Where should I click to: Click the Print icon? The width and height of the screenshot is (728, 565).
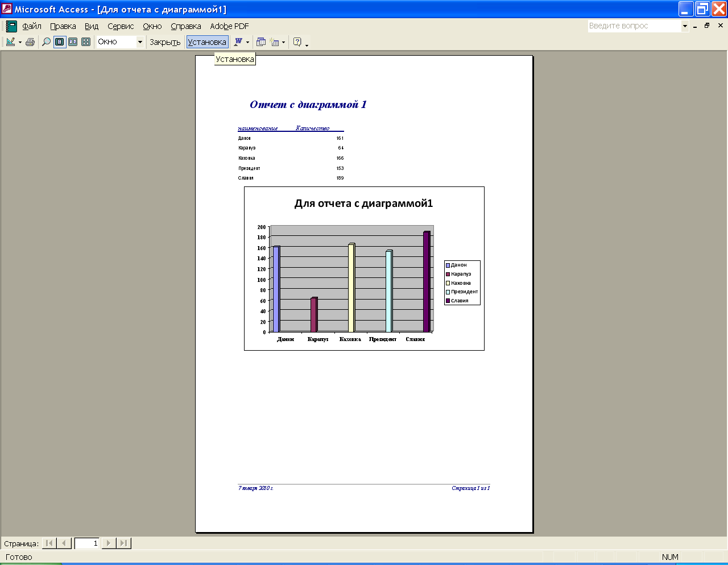30,42
